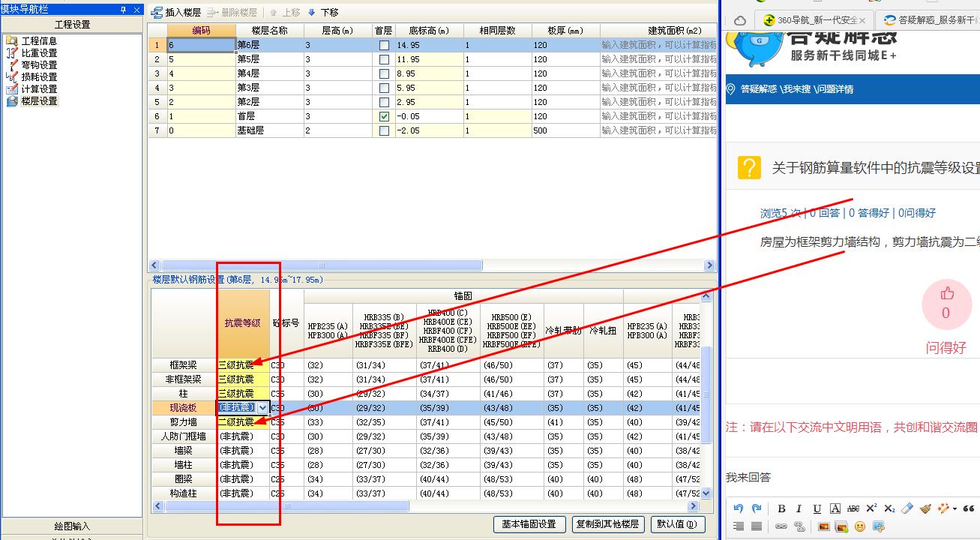This screenshot has height=540, width=980.
Task: Open 比重设置 settings item
Action: [31, 52]
